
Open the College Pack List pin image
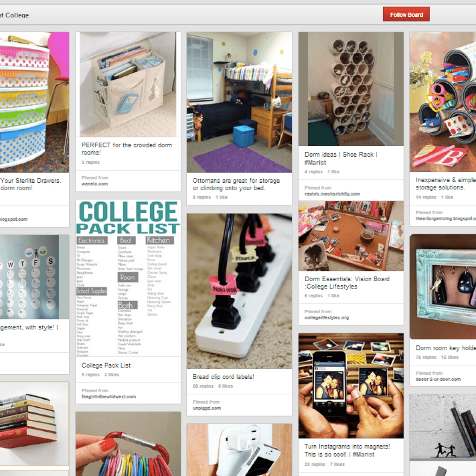[x=128, y=278]
